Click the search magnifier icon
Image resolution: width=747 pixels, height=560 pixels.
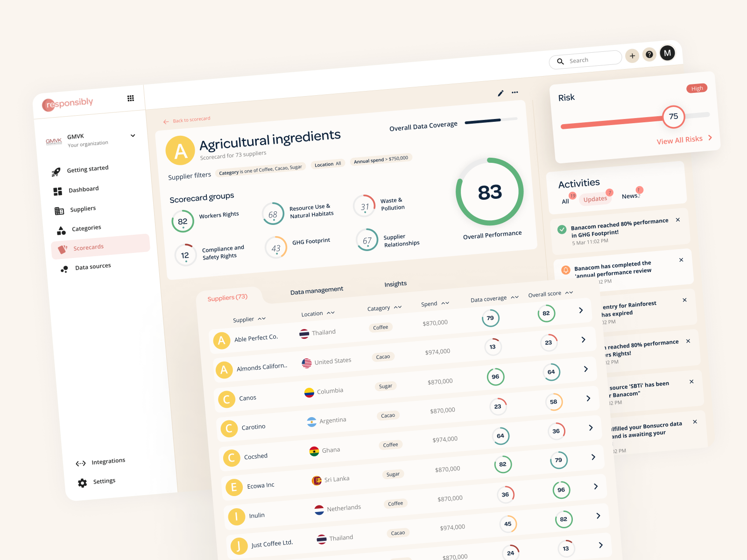560,61
